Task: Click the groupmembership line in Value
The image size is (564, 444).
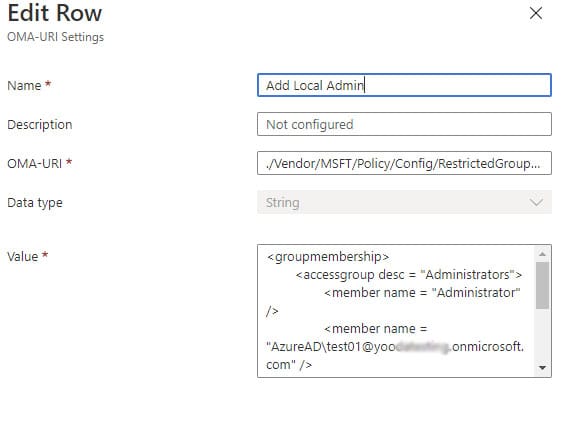Action: pyautogui.click(x=328, y=257)
